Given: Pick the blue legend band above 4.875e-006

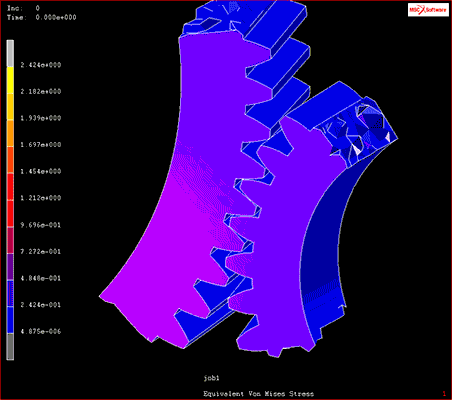Looking at the screenshot, I should click(x=10, y=320).
